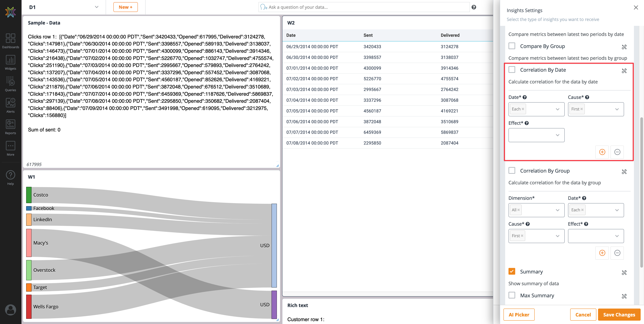Expand the D1 dashboard dropdown
Screen dimensions: 644x324
click(96, 7)
